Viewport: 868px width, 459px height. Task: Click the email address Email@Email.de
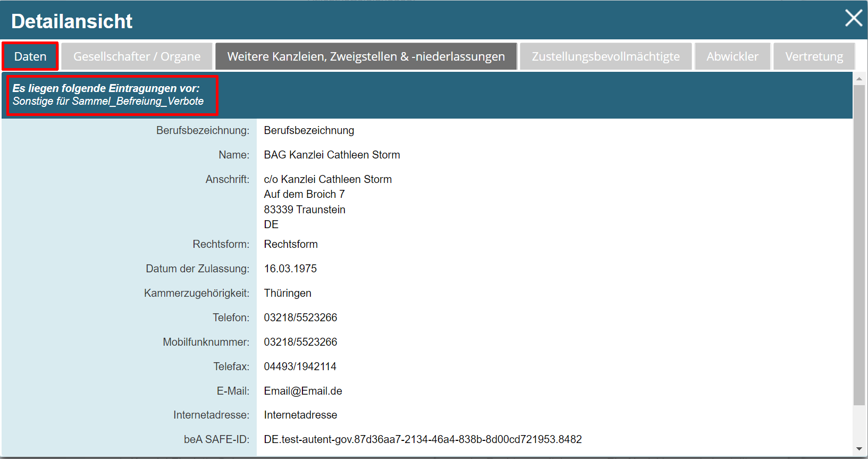tap(303, 391)
